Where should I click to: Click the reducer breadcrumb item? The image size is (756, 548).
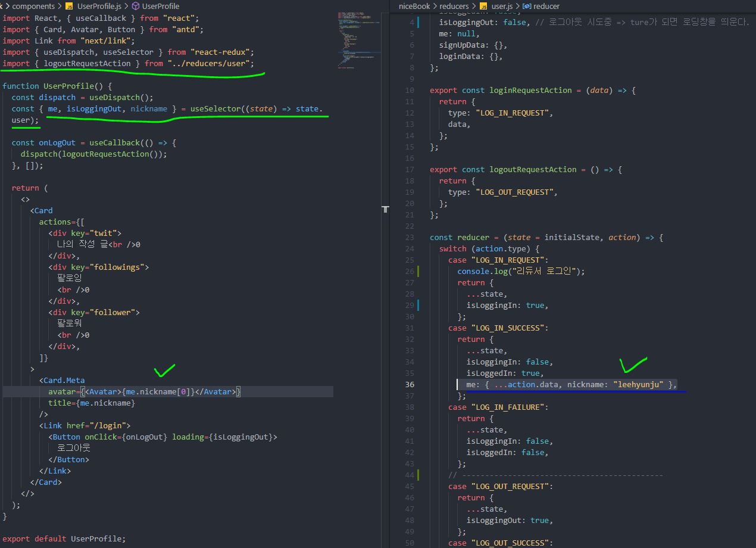pyautogui.click(x=546, y=6)
